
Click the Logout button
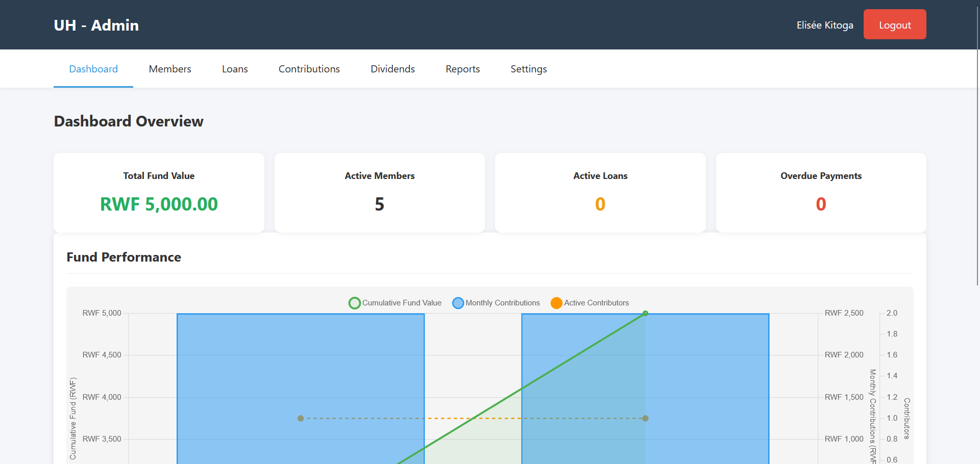click(x=894, y=24)
